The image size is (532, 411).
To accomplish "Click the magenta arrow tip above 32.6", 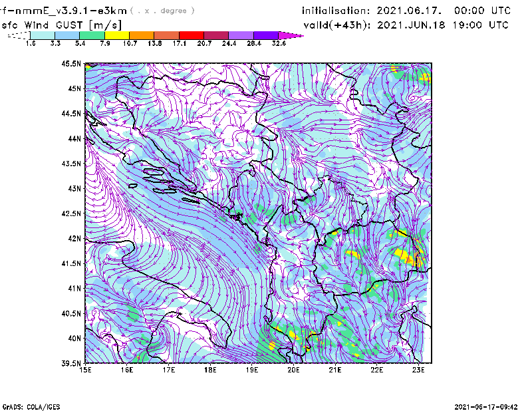I will [x=291, y=35].
